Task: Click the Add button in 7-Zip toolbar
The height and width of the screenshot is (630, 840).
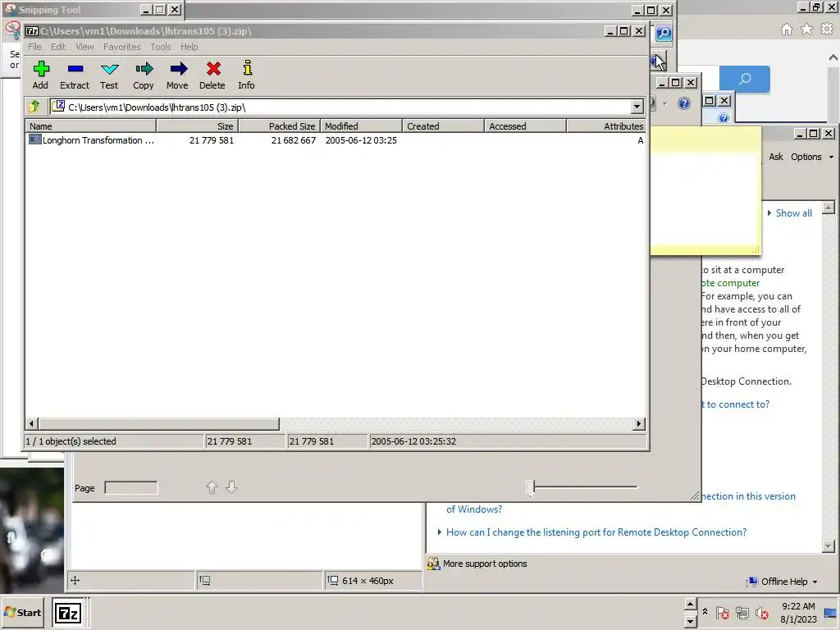Action: pyautogui.click(x=41, y=75)
